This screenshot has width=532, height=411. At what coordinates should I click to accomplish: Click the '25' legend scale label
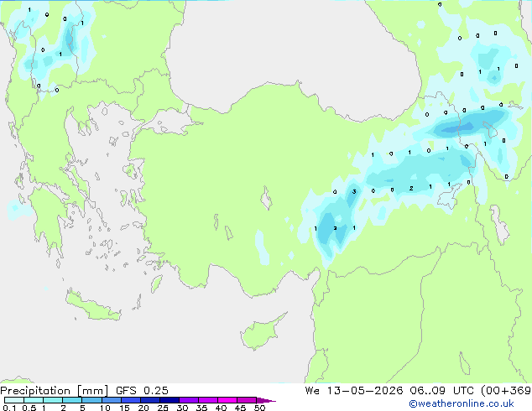[x=163, y=408]
